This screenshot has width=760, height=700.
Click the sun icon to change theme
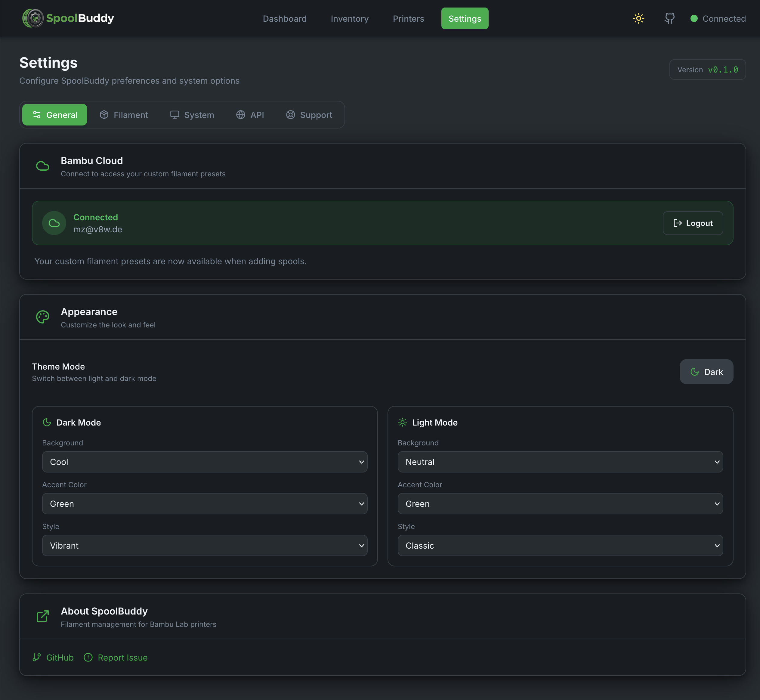(638, 18)
